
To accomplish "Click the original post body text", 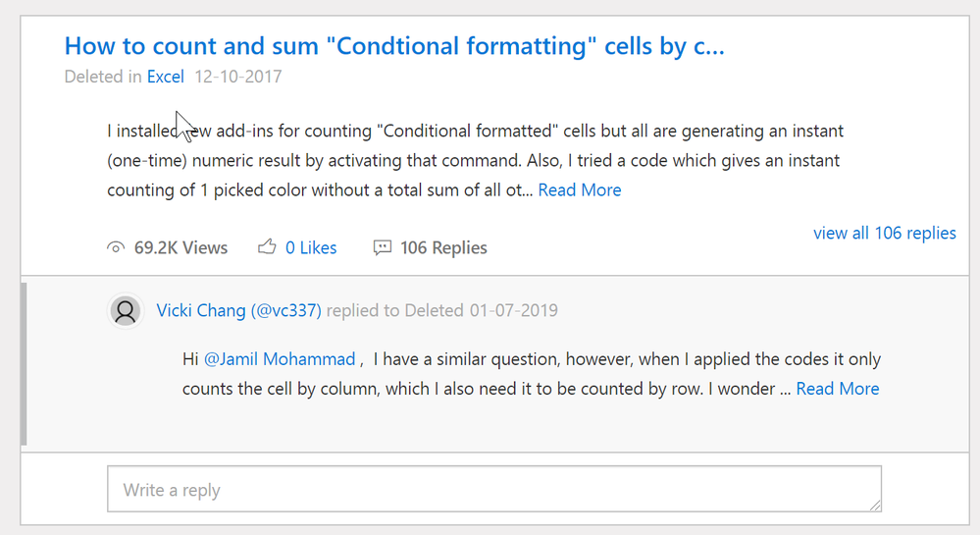I will (x=475, y=160).
